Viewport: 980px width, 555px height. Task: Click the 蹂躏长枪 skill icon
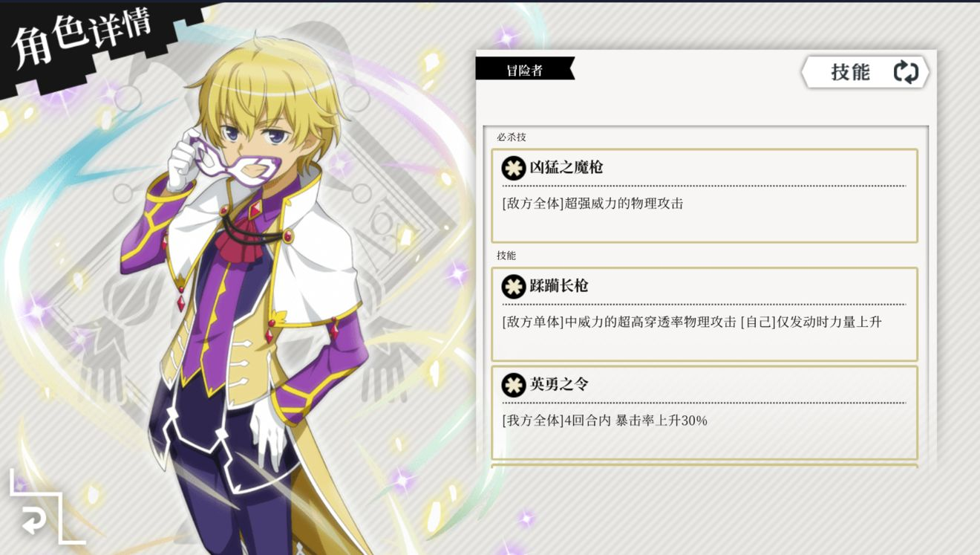coord(514,286)
